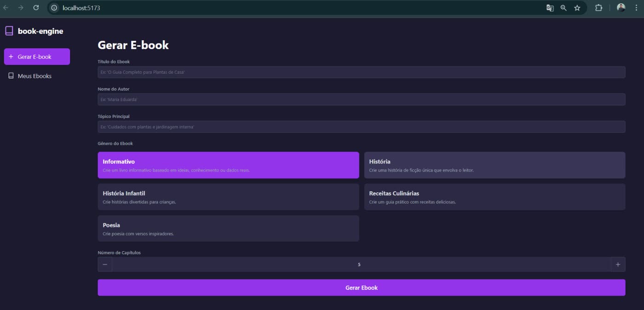
Task: Pick the Poesia genre card
Action: pos(228,229)
